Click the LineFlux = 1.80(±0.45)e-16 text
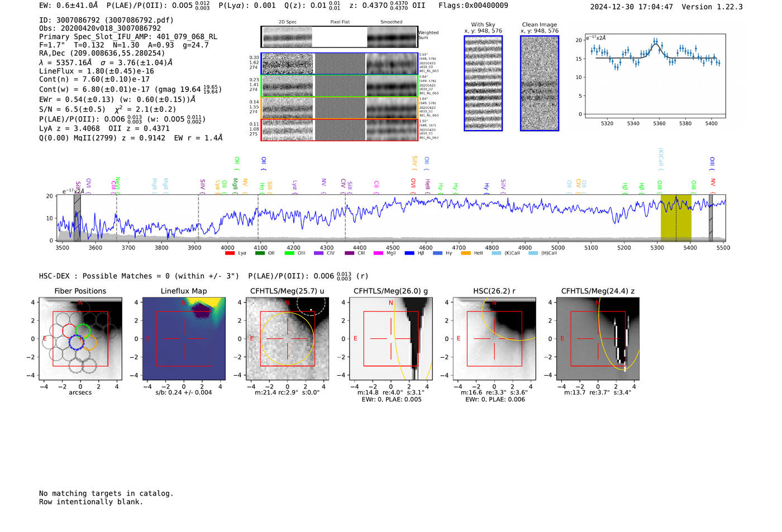 pyautogui.click(x=97, y=71)
